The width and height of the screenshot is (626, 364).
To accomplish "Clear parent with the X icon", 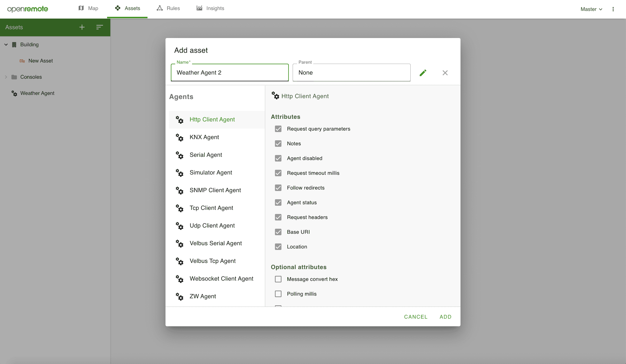I will [445, 73].
